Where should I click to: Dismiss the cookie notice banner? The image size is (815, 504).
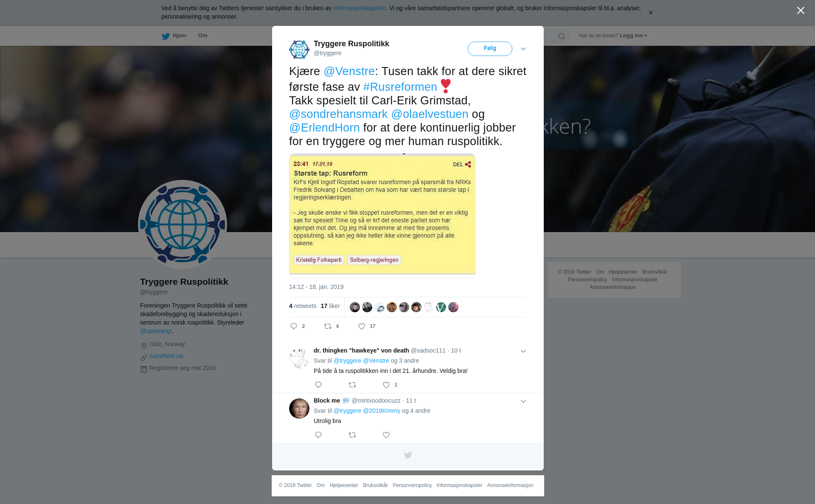(x=650, y=13)
